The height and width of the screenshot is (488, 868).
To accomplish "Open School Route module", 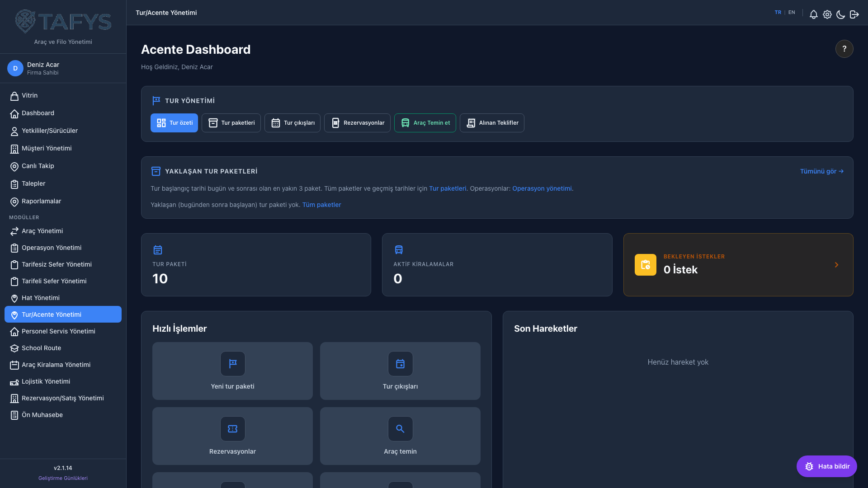I will coord(63,348).
